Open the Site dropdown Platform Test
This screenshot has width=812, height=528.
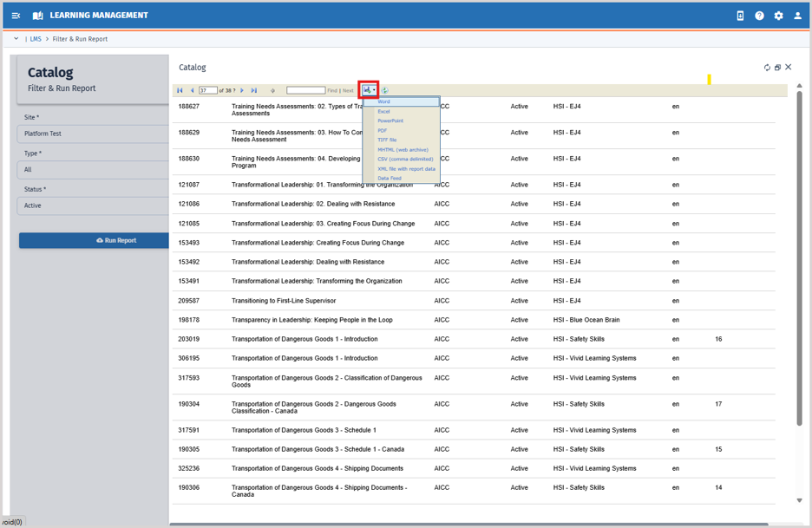pos(93,134)
